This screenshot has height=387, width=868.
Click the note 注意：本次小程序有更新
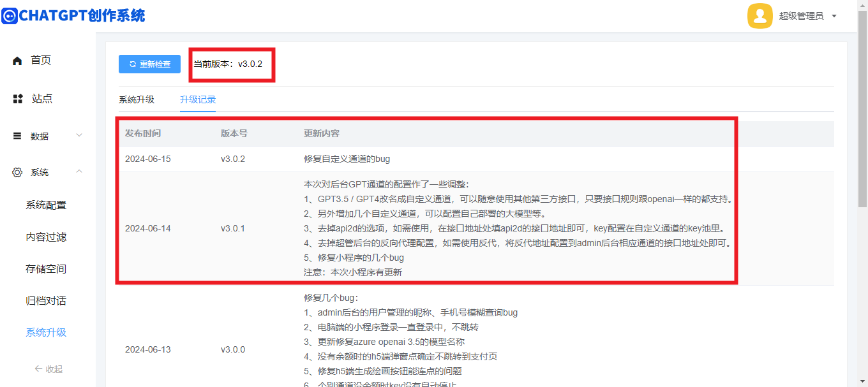coord(353,272)
